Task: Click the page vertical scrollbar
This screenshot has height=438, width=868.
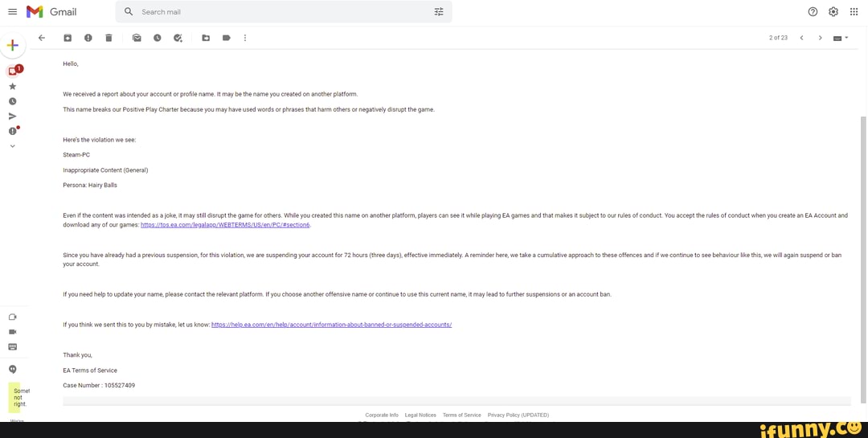Action: click(863, 260)
